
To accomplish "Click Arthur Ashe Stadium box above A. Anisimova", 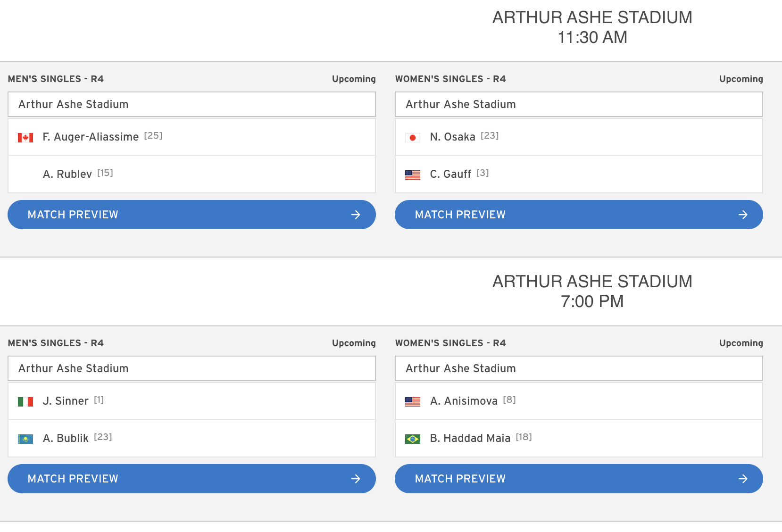I will [x=579, y=368].
